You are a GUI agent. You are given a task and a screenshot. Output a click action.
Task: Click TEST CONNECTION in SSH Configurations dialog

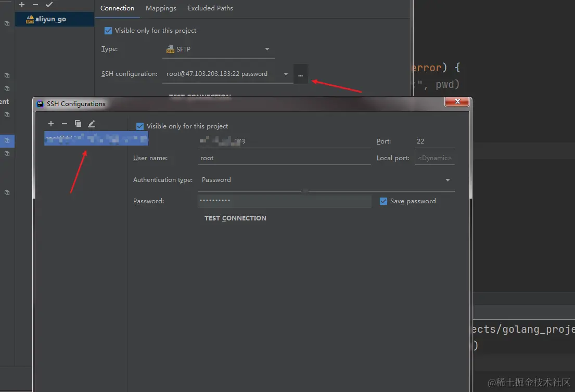tap(235, 218)
